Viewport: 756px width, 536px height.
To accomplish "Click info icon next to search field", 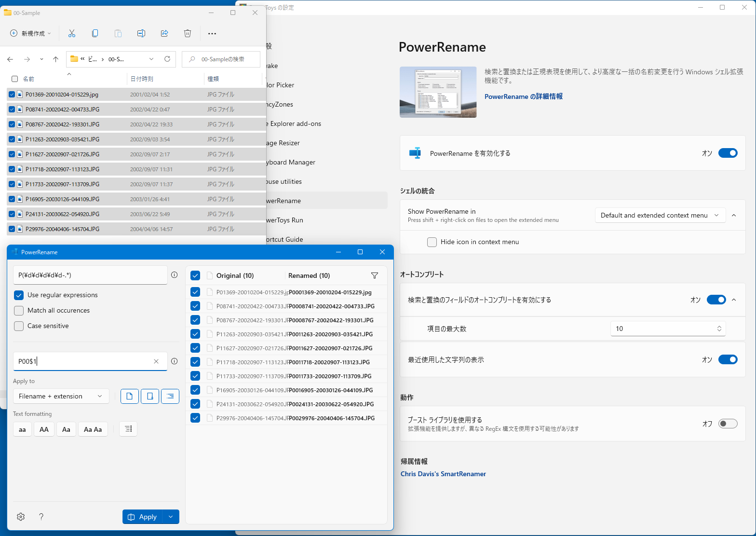I will click(174, 275).
